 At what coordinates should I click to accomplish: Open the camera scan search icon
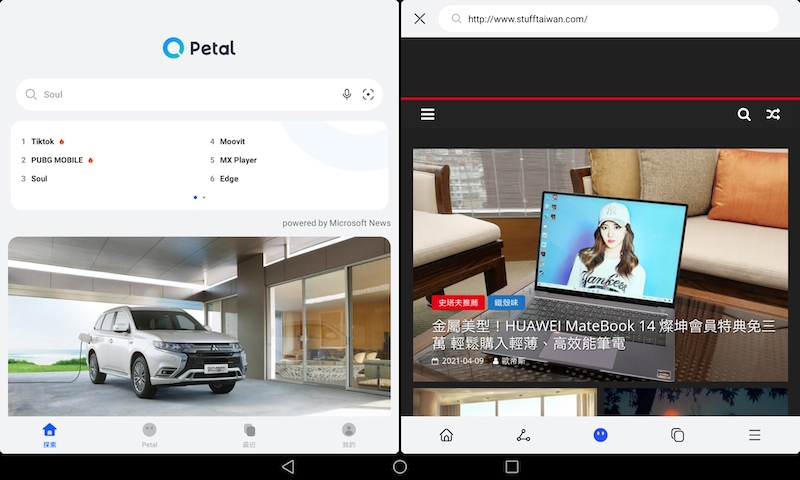coord(368,94)
